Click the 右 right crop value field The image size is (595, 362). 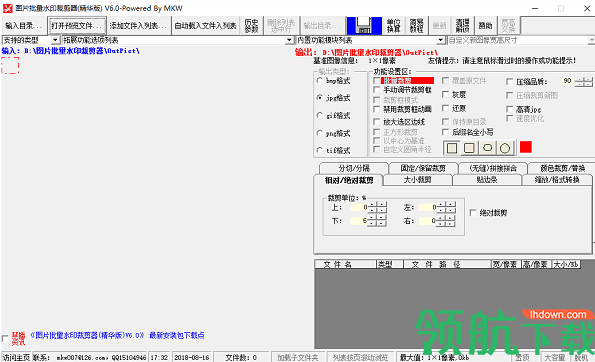point(428,220)
